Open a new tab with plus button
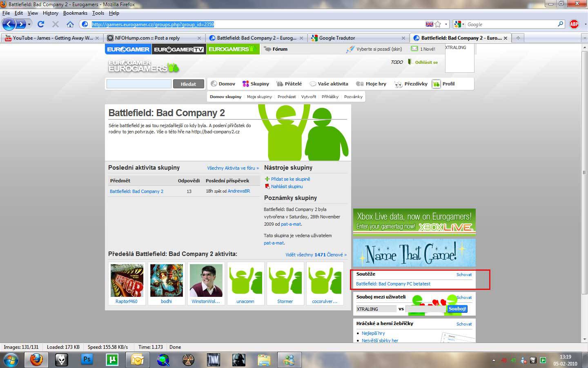Image resolution: width=588 pixels, height=368 pixels. point(518,38)
